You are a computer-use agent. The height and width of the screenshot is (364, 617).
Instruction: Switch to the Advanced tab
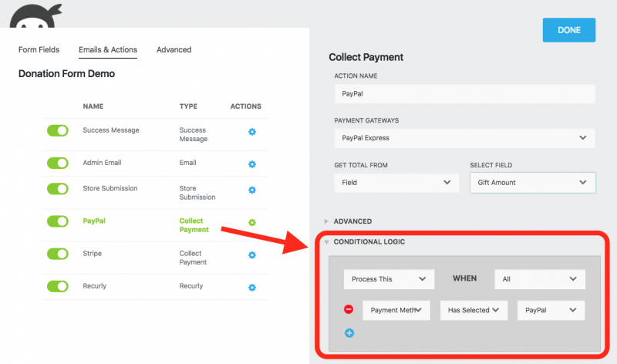pyautogui.click(x=174, y=49)
